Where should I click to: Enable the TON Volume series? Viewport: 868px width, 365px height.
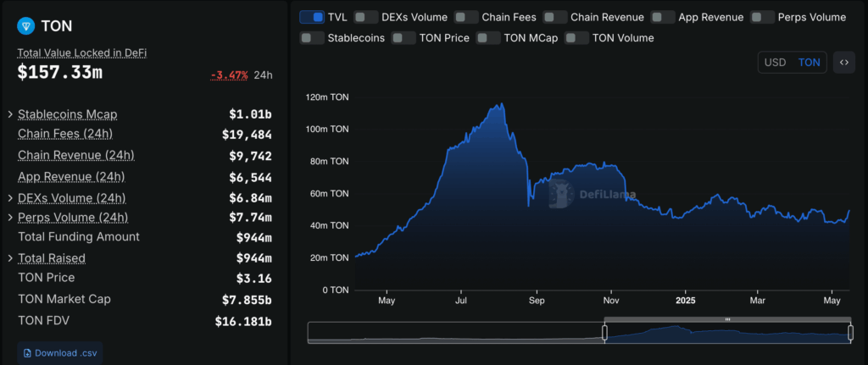[x=576, y=38]
